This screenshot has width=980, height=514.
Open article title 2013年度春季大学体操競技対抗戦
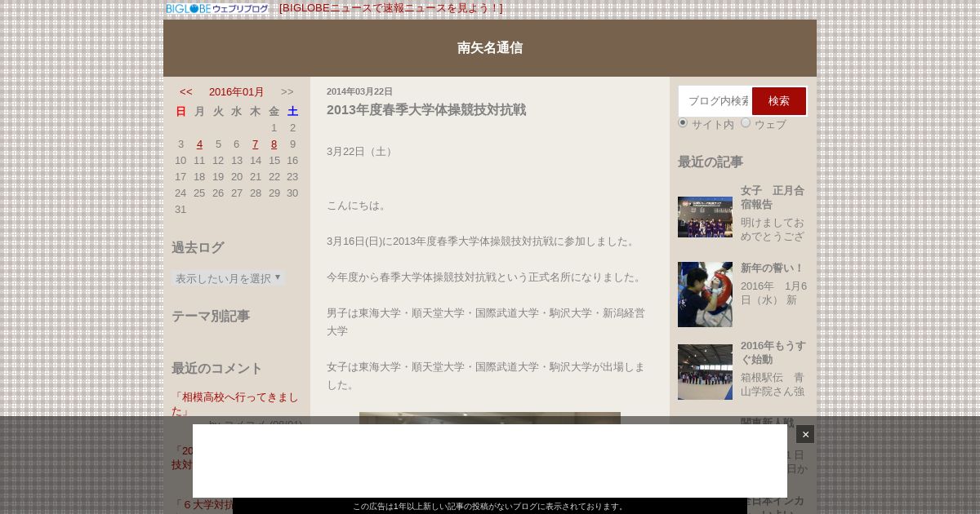coord(426,110)
